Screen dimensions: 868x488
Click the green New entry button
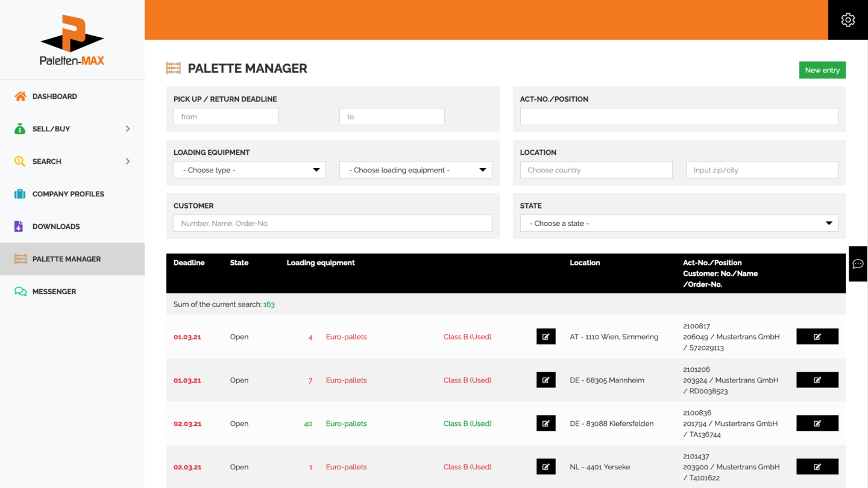(822, 70)
